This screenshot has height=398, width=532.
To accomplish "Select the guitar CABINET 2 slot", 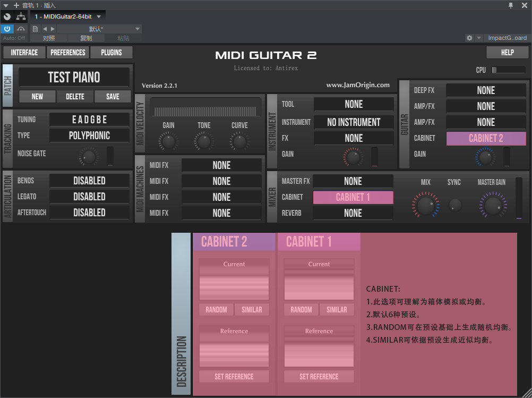I will 486,138.
